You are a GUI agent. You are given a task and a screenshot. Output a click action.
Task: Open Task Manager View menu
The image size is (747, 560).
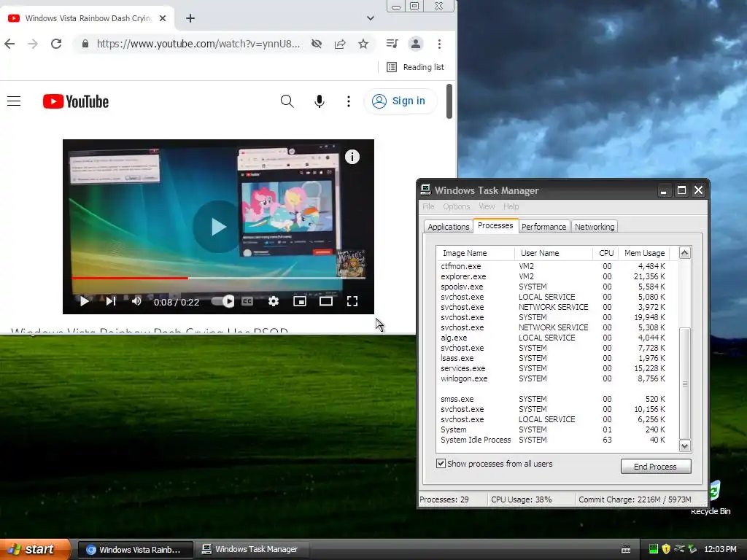(487, 206)
